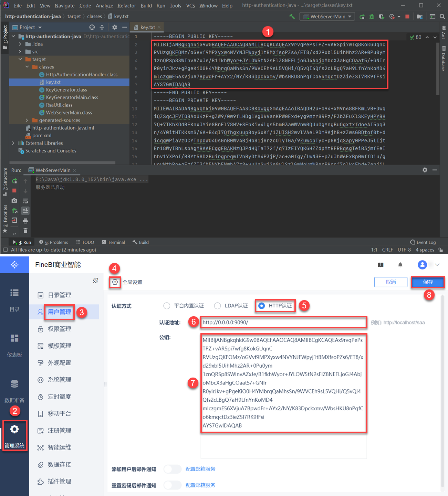Select HTTP认证 radio button
448x496 pixels.
[x=262, y=306]
